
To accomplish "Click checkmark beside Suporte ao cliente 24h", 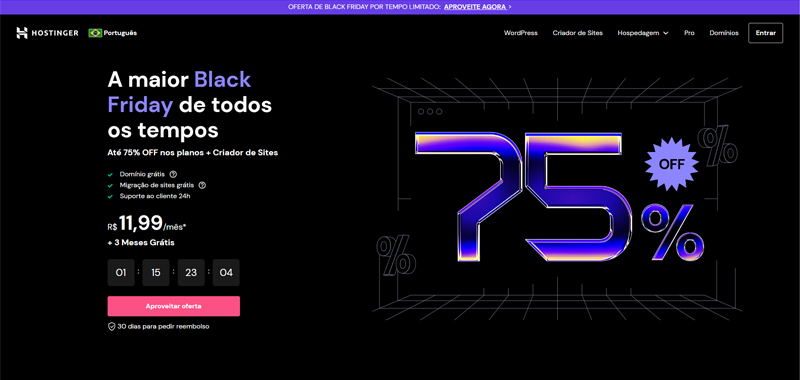I will (x=110, y=196).
